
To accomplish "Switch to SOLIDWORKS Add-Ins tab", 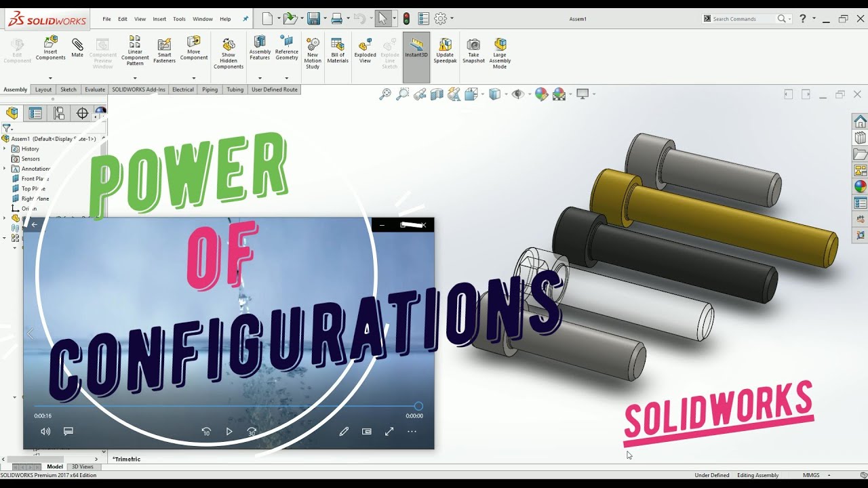I will [138, 89].
